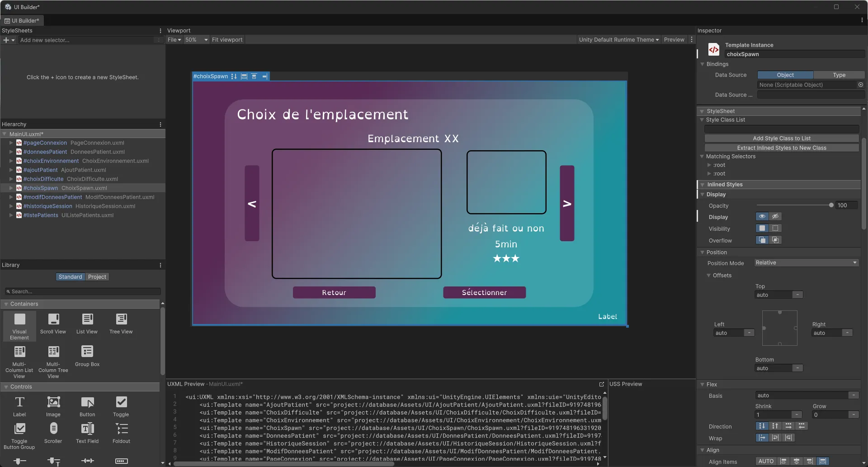
Task: Select the Visual Element container
Action: 19,326
